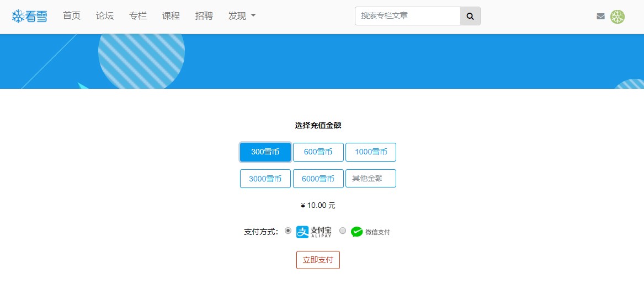Click the WeChat Pay 微信支付 logo
The image size is (644, 284).
(x=370, y=232)
